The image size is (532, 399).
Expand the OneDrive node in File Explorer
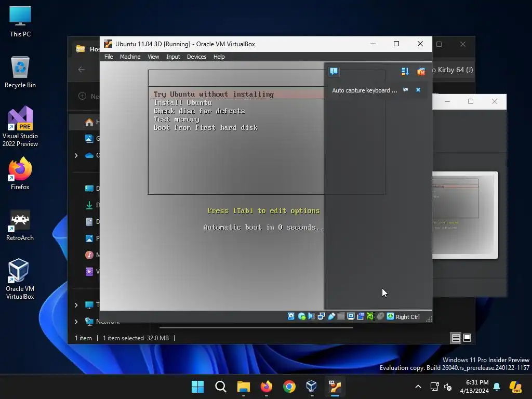[x=76, y=155]
